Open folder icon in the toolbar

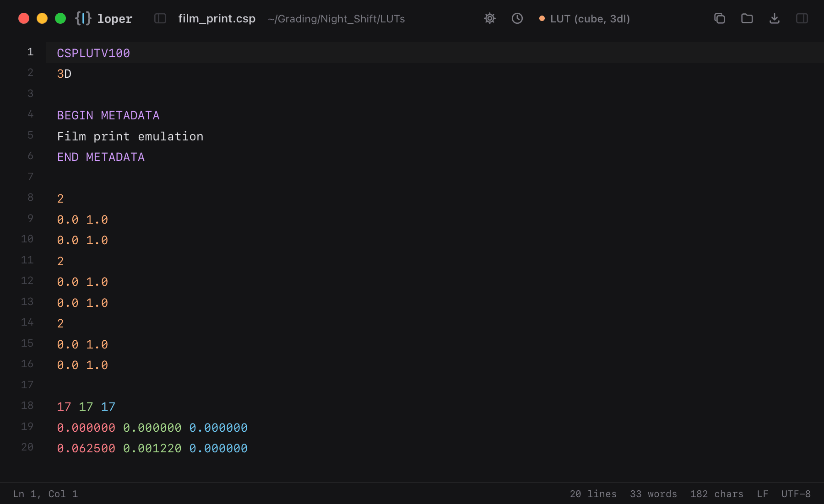click(747, 18)
